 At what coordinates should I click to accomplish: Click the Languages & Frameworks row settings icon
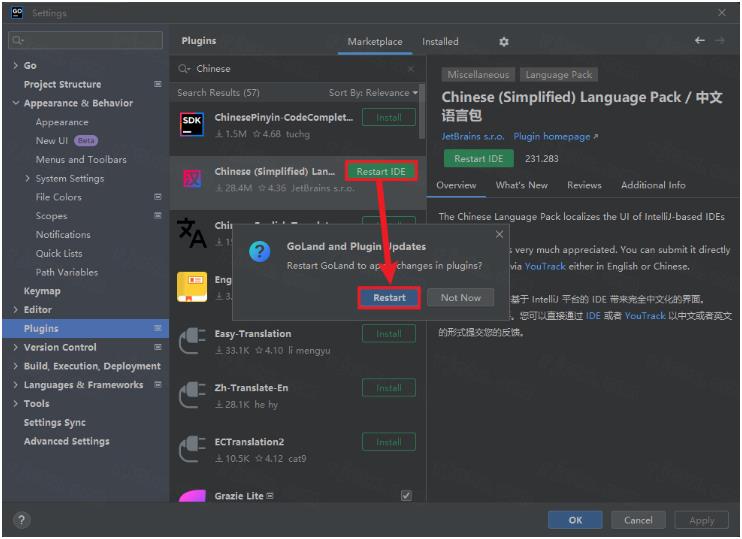coord(158,384)
